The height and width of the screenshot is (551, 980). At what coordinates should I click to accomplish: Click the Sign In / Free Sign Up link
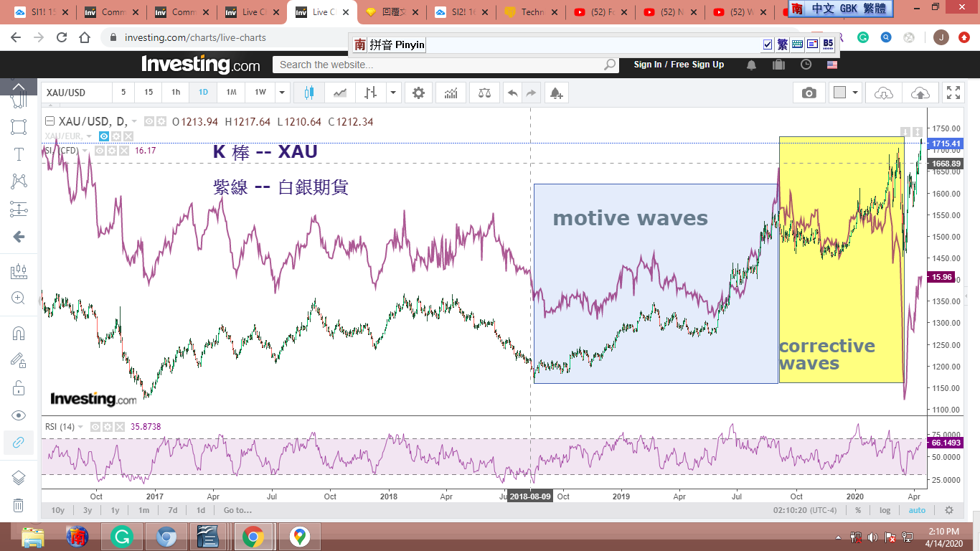(679, 65)
